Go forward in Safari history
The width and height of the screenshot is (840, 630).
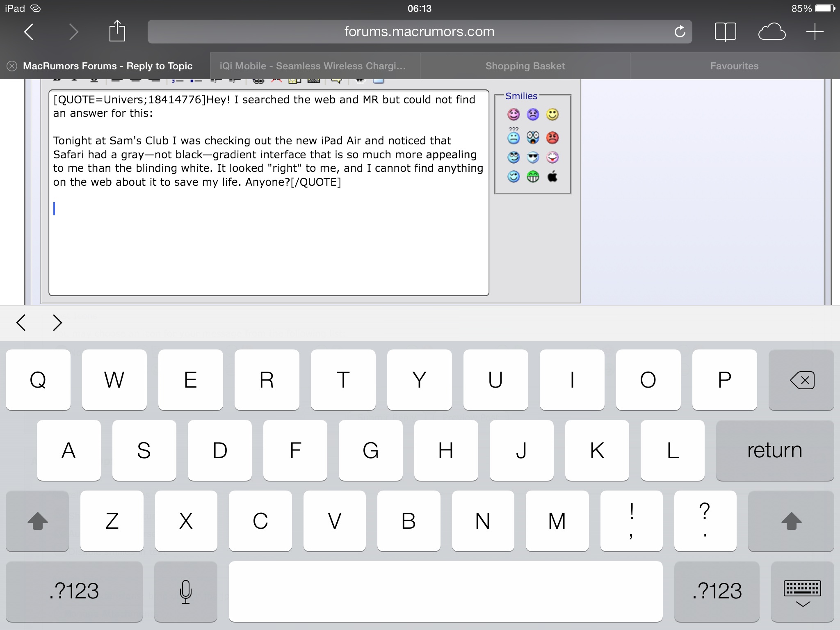[x=74, y=32]
